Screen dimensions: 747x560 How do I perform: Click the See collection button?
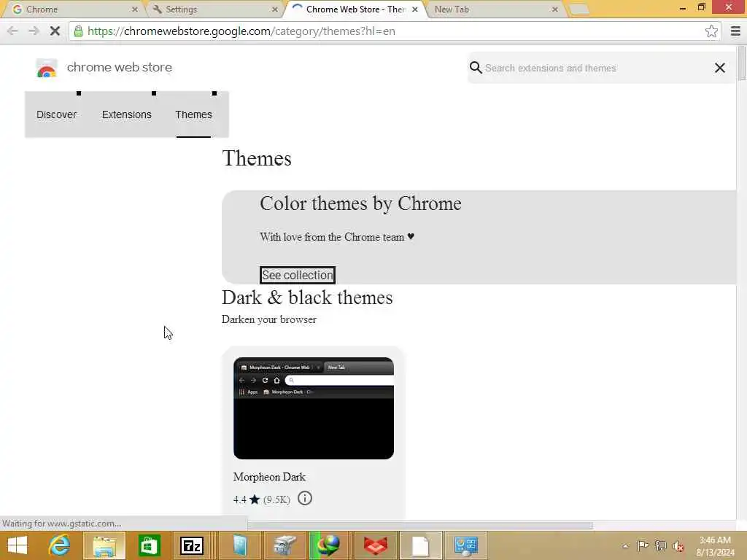(x=298, y=275)
